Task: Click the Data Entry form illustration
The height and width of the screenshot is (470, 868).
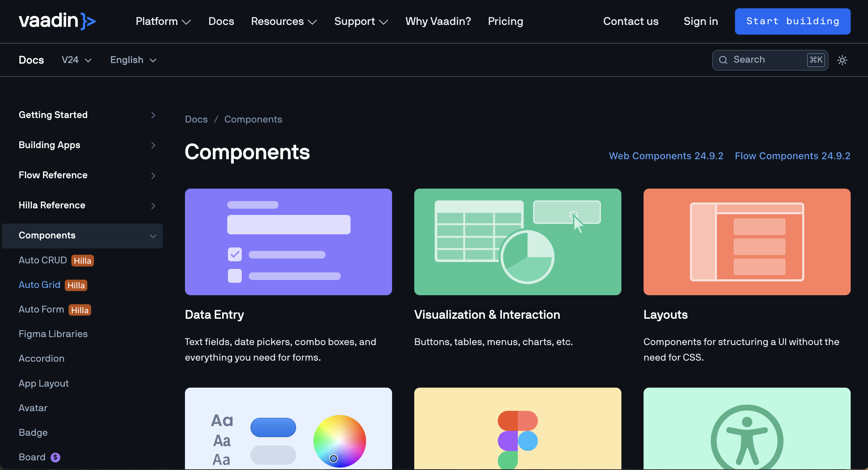Action: 288,242
